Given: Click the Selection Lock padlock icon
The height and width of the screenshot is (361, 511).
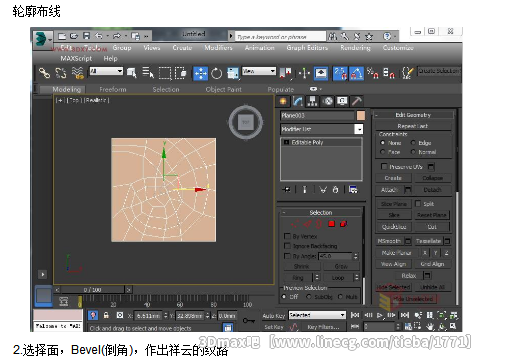Looking at the screenshot, I should click(106, 315).
